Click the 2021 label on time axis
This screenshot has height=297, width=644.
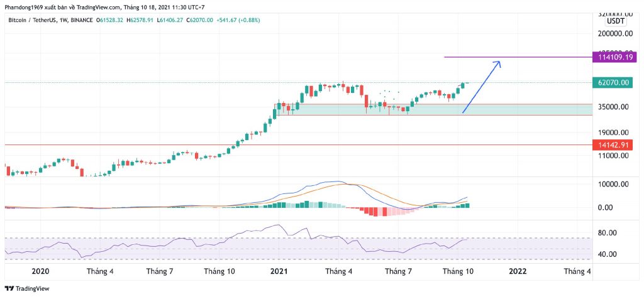pos(279,271)
